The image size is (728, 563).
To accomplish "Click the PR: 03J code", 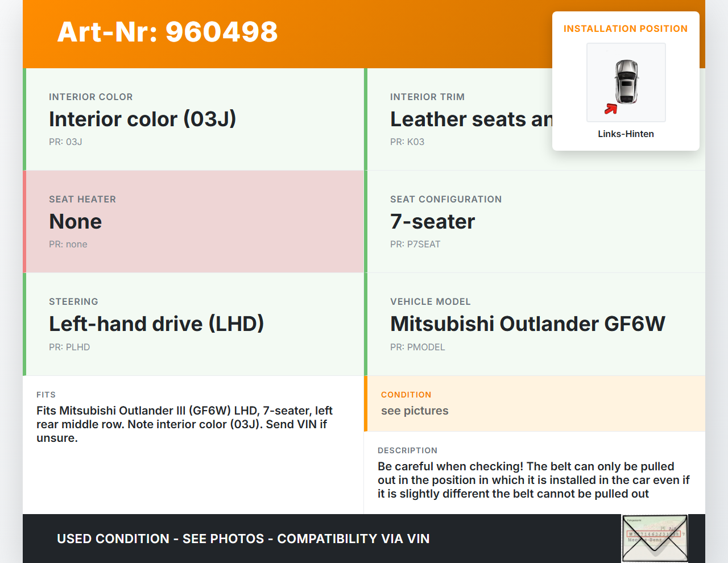I will tap(65, 142).
